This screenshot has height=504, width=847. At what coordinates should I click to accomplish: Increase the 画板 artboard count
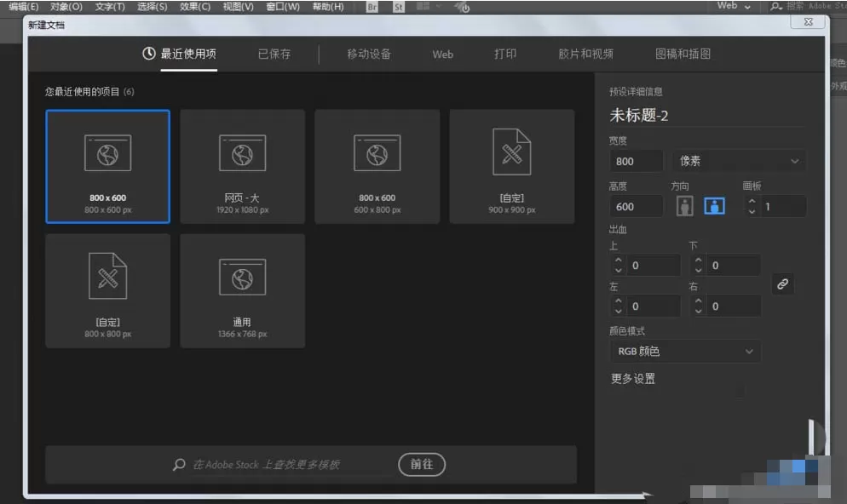(x=752, y=201)
